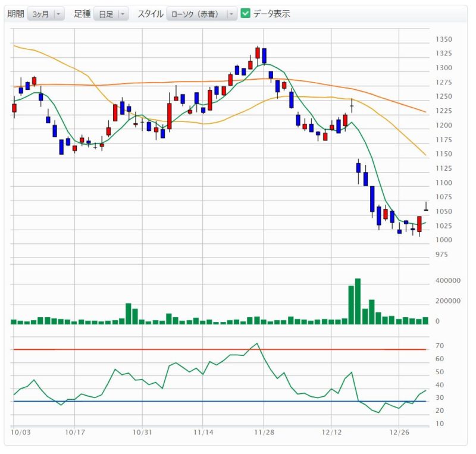Click the 400000 volume axis label
476x454 pixels.
448,280
